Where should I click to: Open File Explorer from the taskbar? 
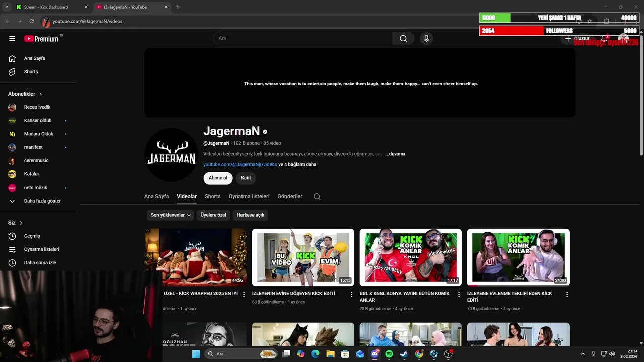[330, 354]
